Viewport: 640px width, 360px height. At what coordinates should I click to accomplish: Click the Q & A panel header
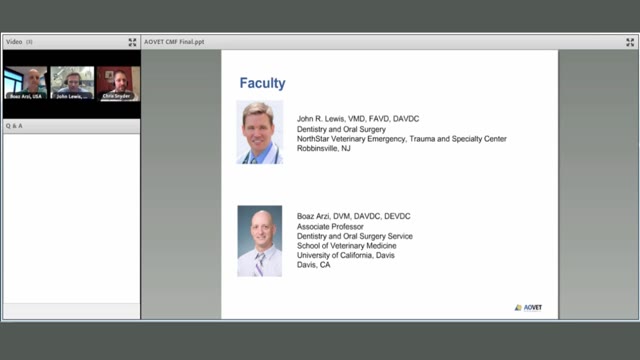click(x=71, y=126)
